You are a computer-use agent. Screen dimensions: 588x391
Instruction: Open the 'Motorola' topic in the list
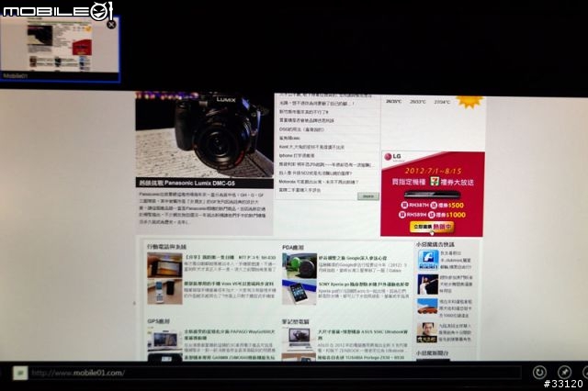point(319,182)
